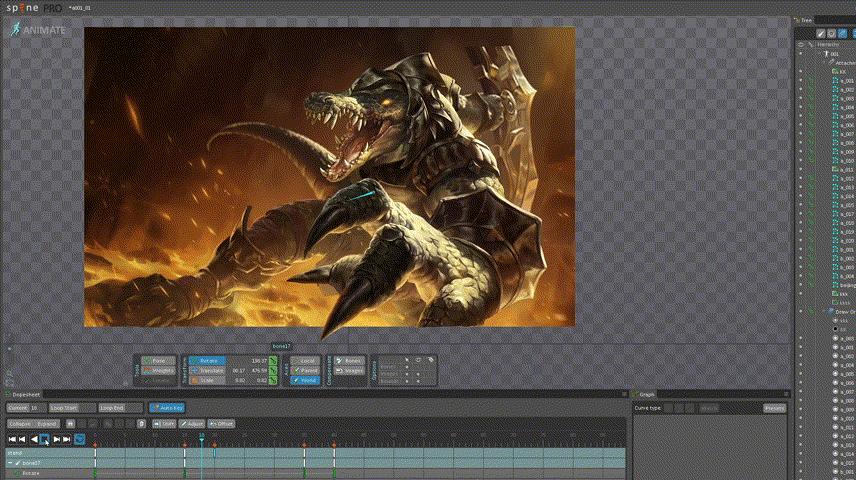Screen dimensions: 856x480
Task: Click the Collapse button in dopesheet
Action: point(20,423)
